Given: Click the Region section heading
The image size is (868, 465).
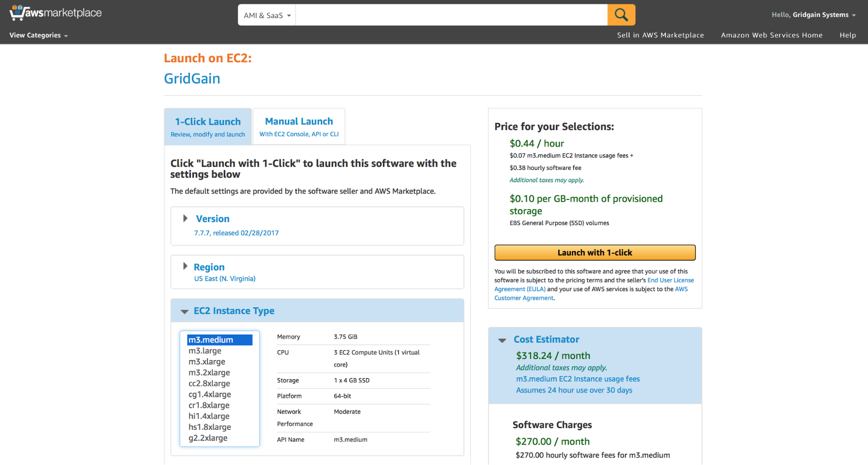Looking at the screenshot, I should click(x=209, y=267).
